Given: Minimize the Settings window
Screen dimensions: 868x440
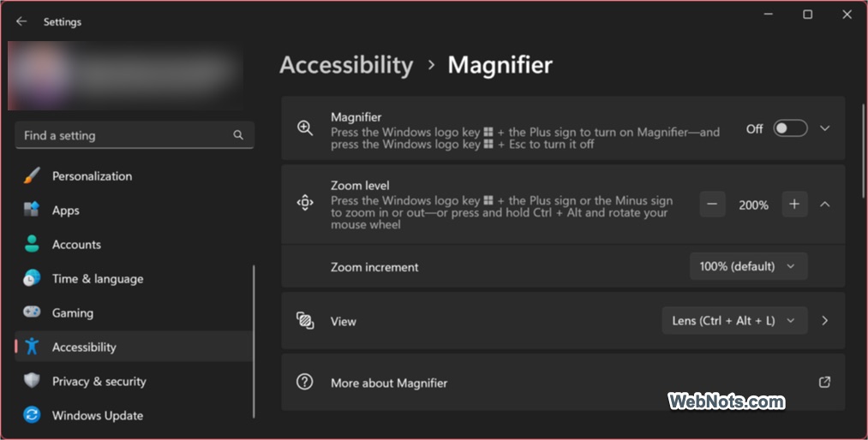Looking at the screenshot, I should (769, 15).
